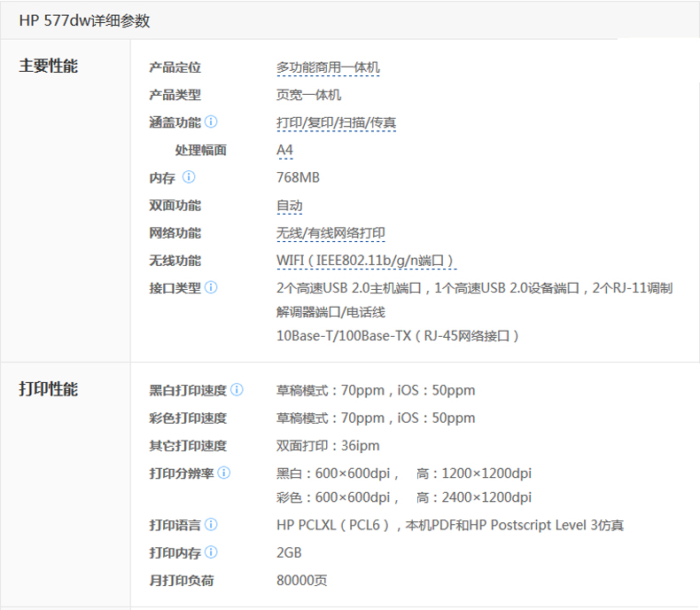Open info icon next to 打印内存
Viewport: 700px width, 610px height.
(x=211, y=552)
